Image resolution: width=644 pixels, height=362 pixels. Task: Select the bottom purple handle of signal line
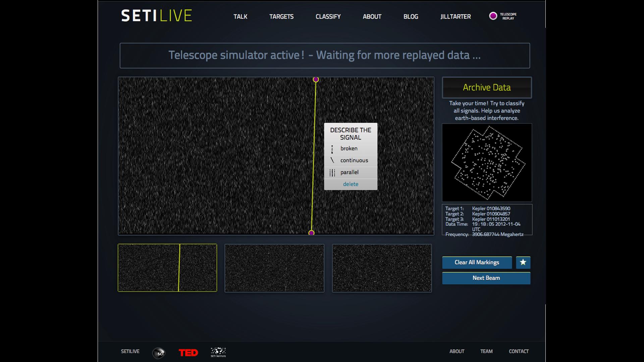click(x=311, y=233)
